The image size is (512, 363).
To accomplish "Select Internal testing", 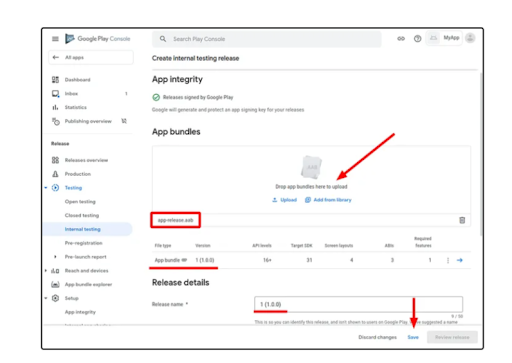I will 83,229.
